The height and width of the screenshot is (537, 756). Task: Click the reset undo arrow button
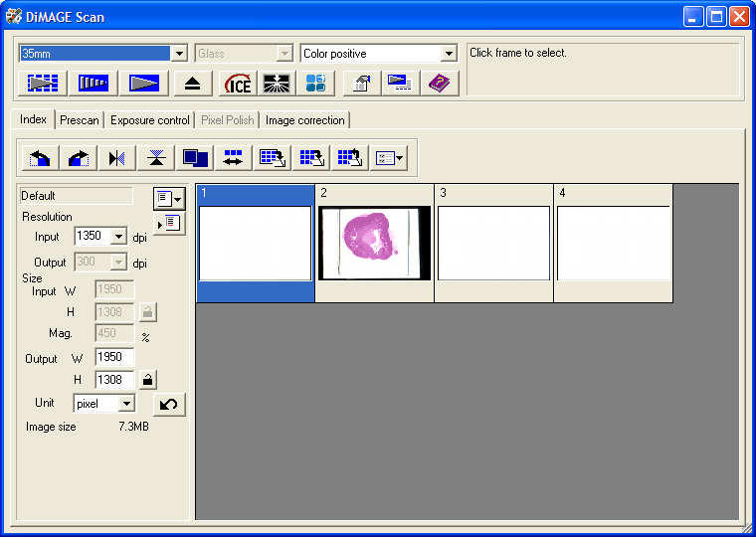169,404
